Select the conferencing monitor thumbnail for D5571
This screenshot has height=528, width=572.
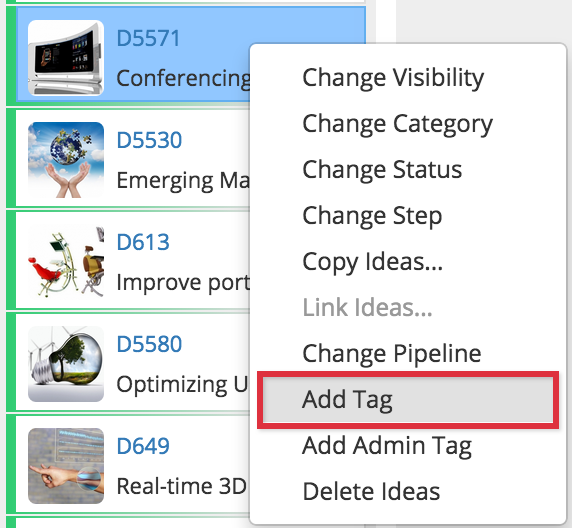(66, 58)
